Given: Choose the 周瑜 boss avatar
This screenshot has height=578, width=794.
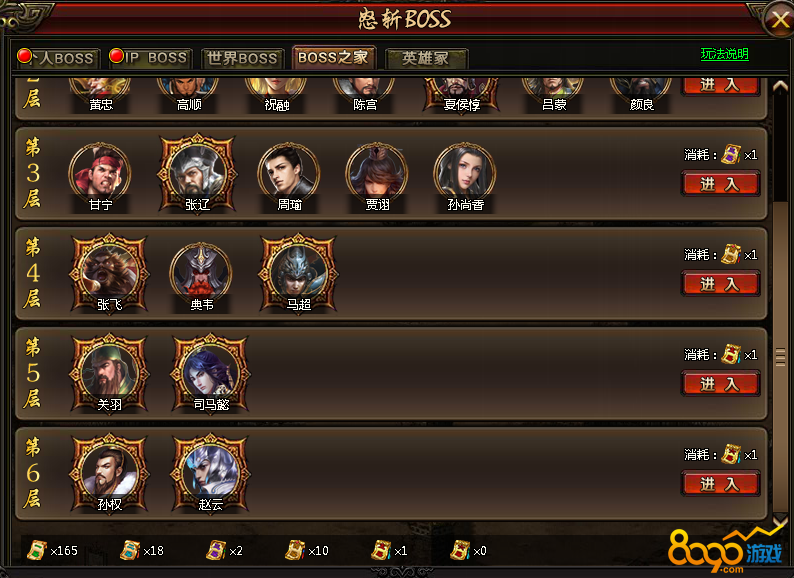Looking at the screenshot, I should [x=289, y=176].
